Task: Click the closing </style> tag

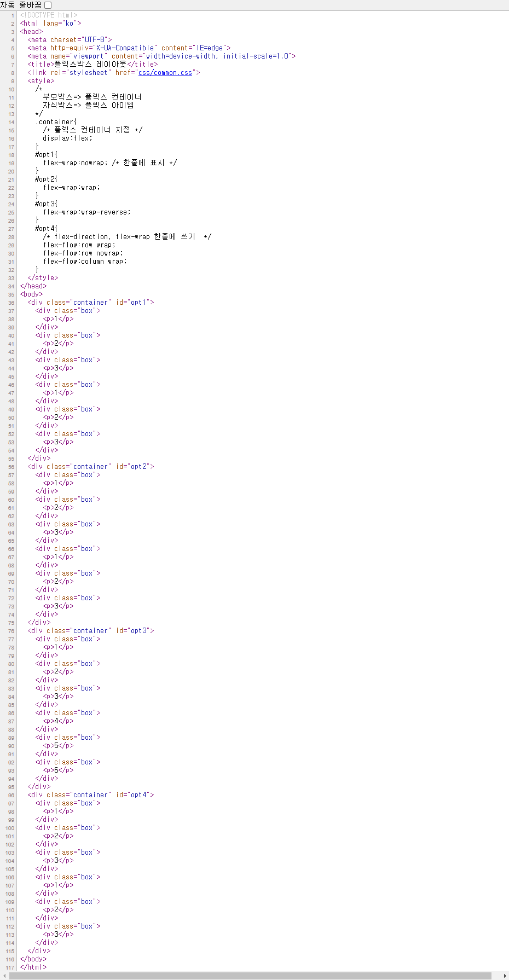Action: click(x=43, y=278)
